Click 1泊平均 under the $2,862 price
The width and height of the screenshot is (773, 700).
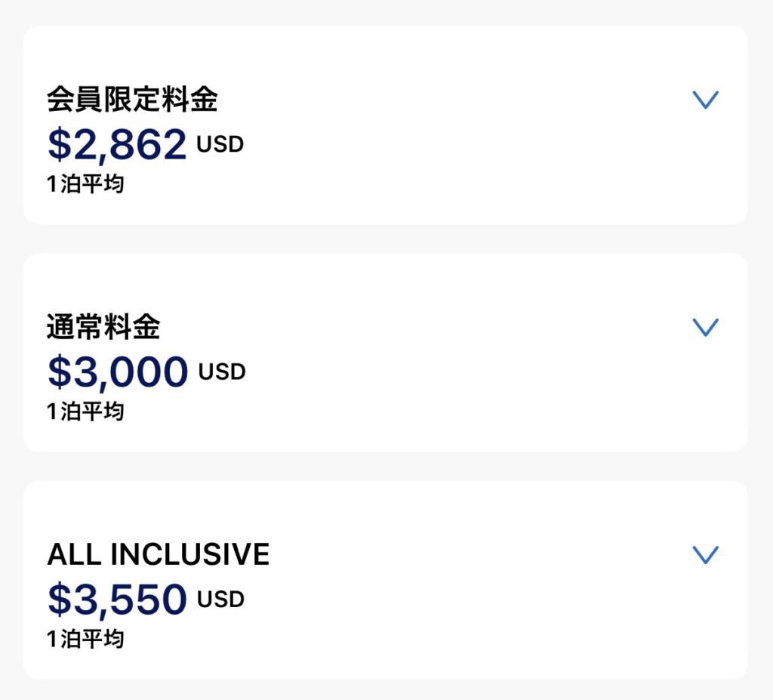click(85, 184)
